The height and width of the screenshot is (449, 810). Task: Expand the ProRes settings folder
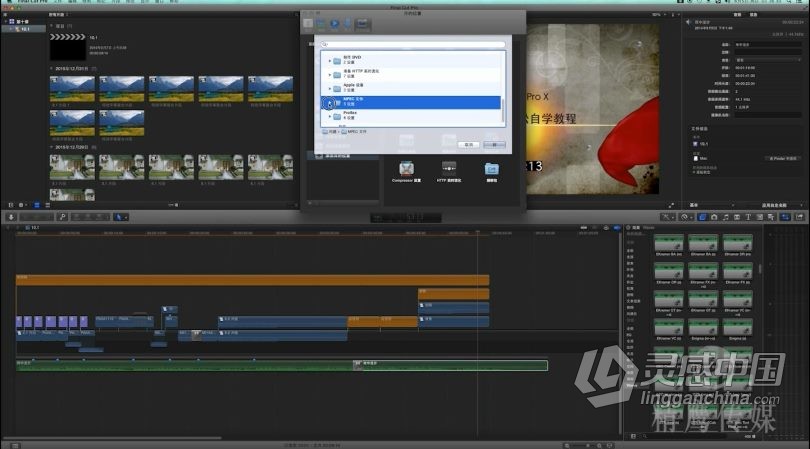pyautogui.click(x=330, y=116)
